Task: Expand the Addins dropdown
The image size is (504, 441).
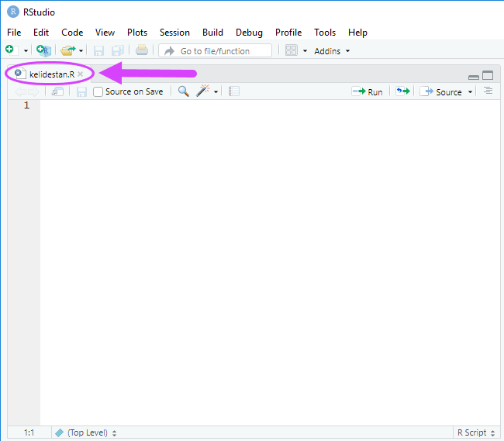Action: [332, 51]
